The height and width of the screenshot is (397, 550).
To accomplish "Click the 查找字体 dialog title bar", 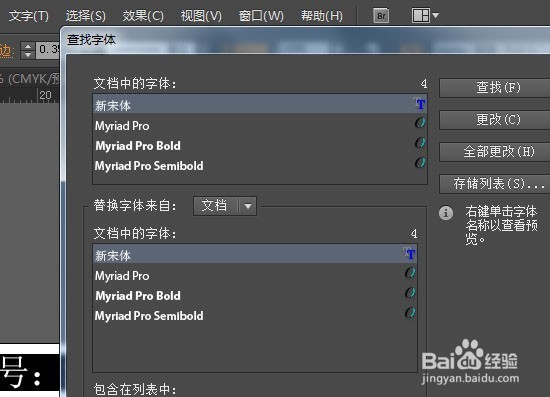I will (x=305, y=40).
